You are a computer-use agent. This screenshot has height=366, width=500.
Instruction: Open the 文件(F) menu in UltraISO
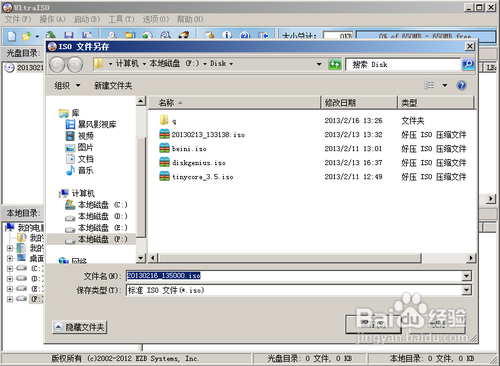click(x=18, y=19)
